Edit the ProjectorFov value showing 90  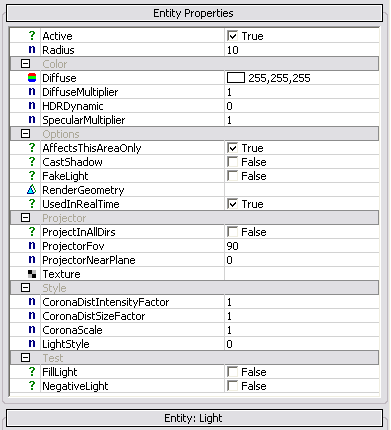point(302,246)
